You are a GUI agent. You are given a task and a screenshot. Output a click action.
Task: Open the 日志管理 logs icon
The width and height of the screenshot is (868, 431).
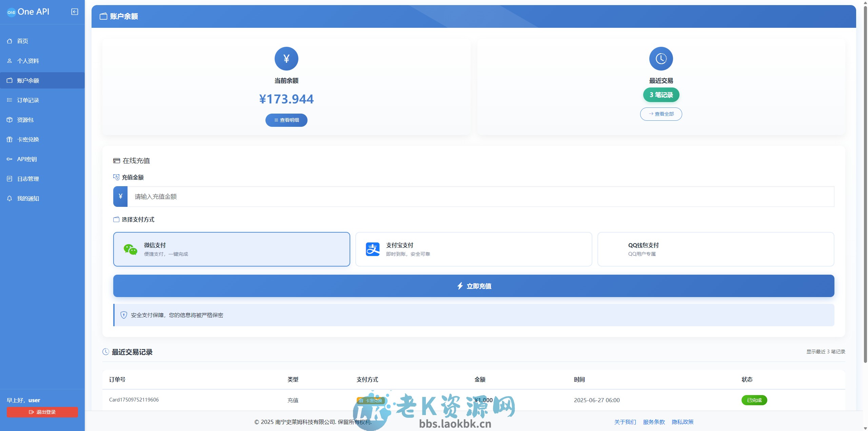pos(9,179)
